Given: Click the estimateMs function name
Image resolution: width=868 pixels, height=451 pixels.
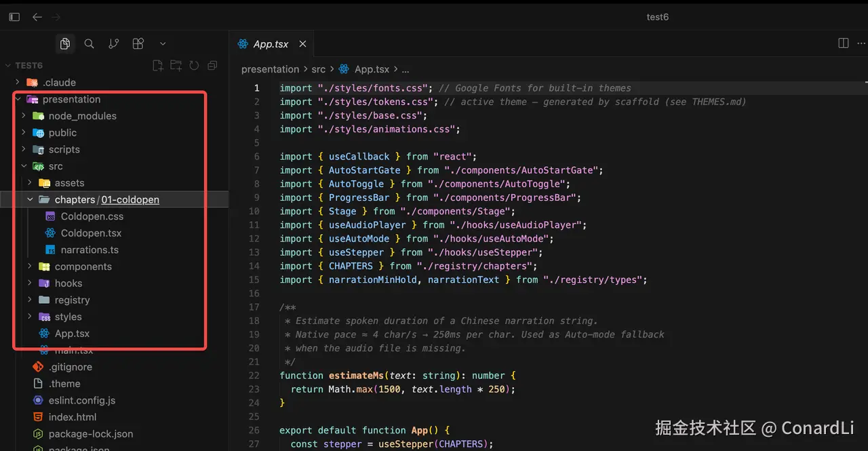Looking at the screenshot, I should pos(356,375).
